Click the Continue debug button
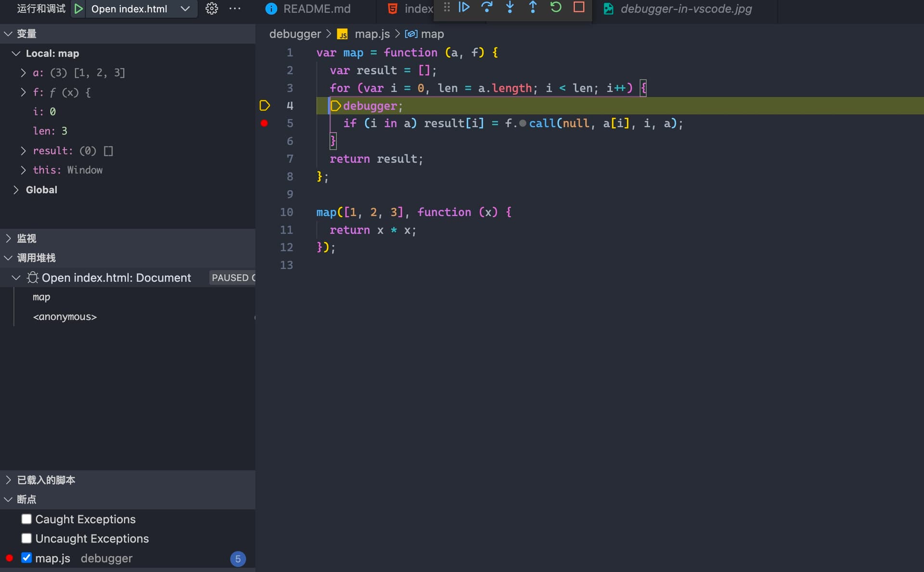924x572 pixels. (464, 7)
